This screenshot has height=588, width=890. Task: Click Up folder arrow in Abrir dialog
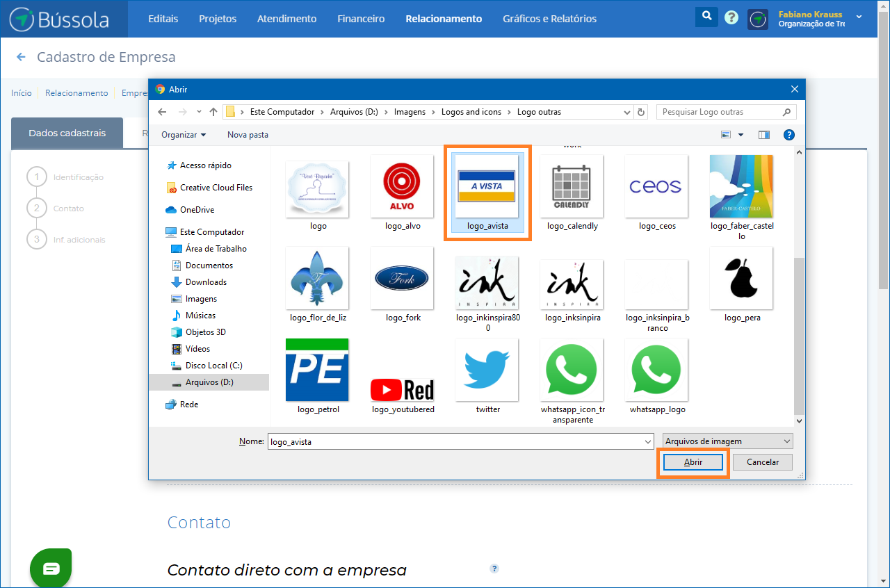point(213,112)
